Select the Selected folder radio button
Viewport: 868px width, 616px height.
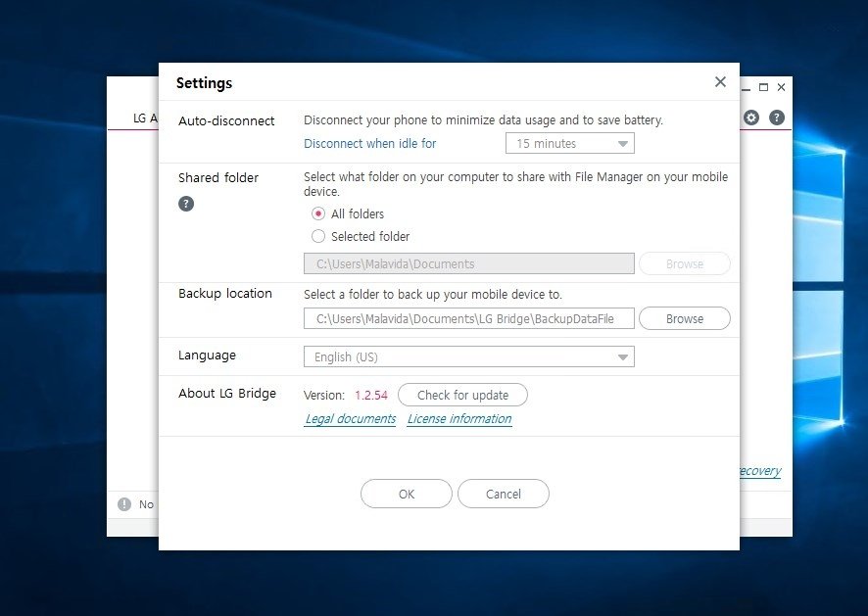click(318, 236)
